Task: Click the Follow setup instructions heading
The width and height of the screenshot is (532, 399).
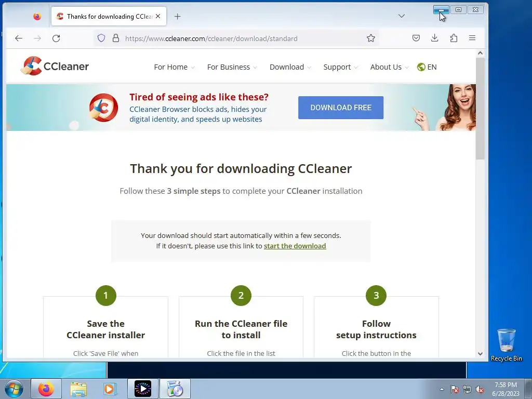Action: click(x=376, y=329)
